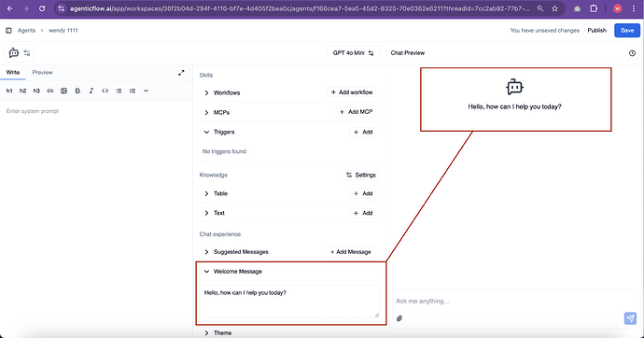The width and height of the screenshot is (644, 338).
Task: Apply heading 2 formatting
Action: (22, 91)
